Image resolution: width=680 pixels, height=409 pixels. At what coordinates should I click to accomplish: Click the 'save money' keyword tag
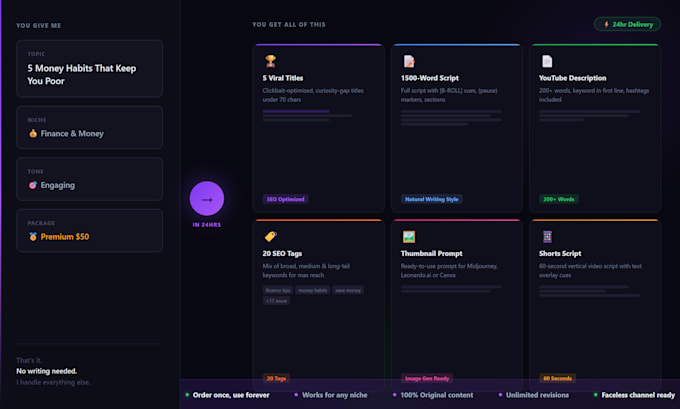click(x=348, y=290)
